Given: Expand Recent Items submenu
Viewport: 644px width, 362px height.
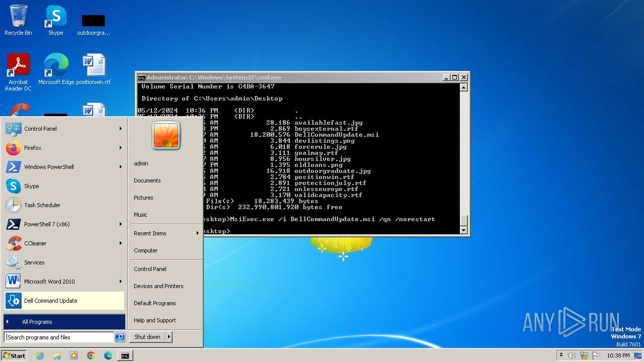Looking at the screenshot, I should click(166, 233).
